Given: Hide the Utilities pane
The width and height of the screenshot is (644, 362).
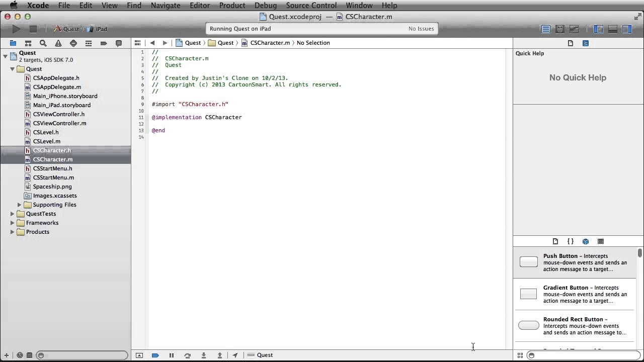Looking at the screenshot, I should click(x=627, y=29).
